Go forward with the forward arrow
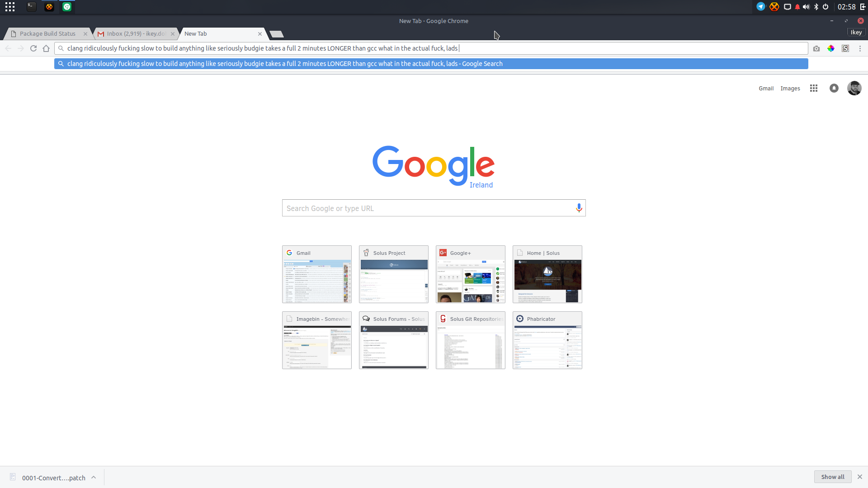Image resolution: width=868 pixels, height=488 pixels. pyautogui.click(x=21, y=48)
